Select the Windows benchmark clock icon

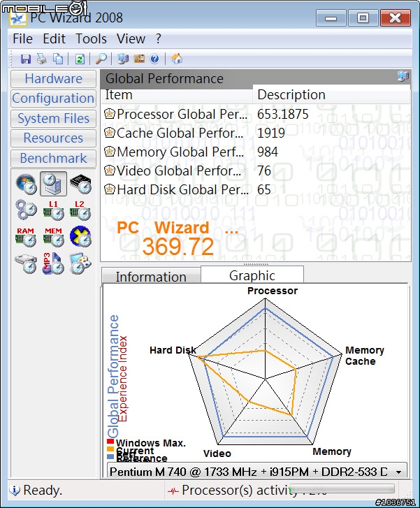pyautogui.click(x=26, y=184)
